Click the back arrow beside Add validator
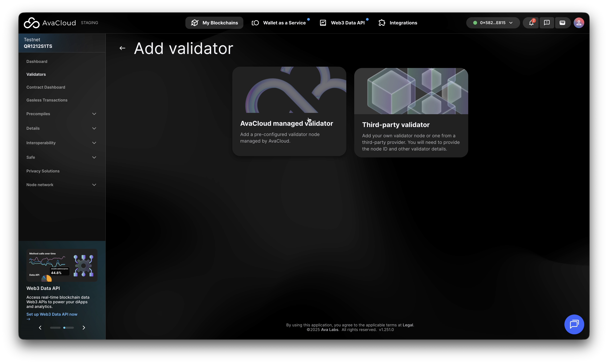The width and height of the screenshot is (608, 364). click(x=122, y=48)
